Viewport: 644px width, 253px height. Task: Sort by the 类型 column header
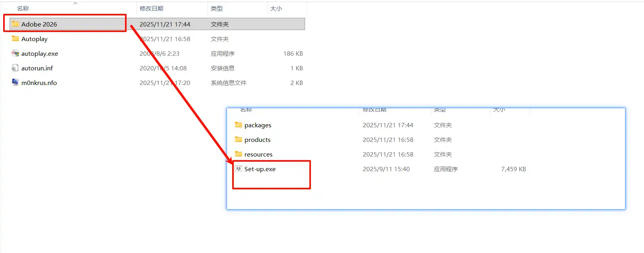(217, 8)
